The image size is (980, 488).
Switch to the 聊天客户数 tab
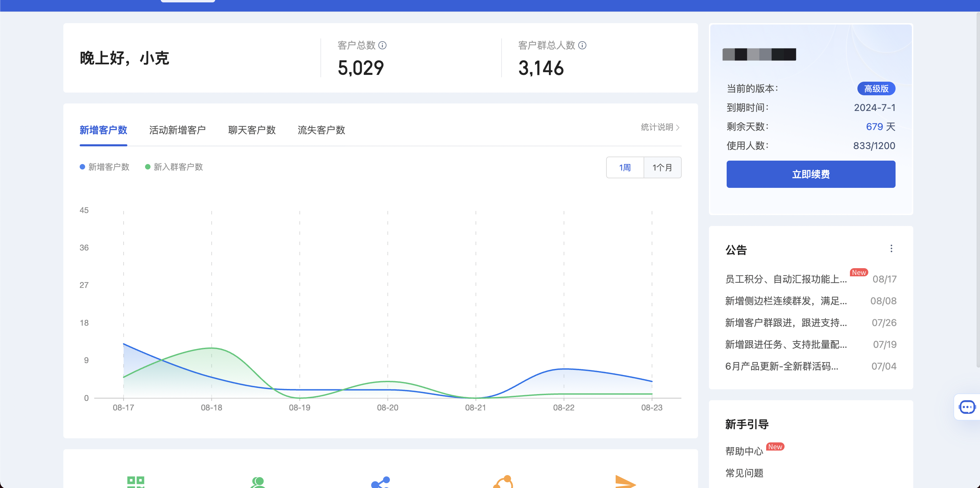(x=252, y=130)
